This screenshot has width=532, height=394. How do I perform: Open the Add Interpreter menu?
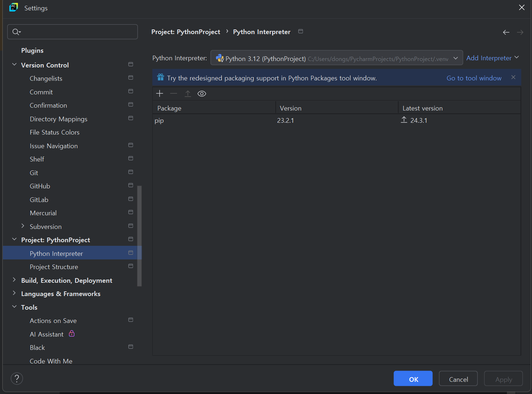coord(493,58)
